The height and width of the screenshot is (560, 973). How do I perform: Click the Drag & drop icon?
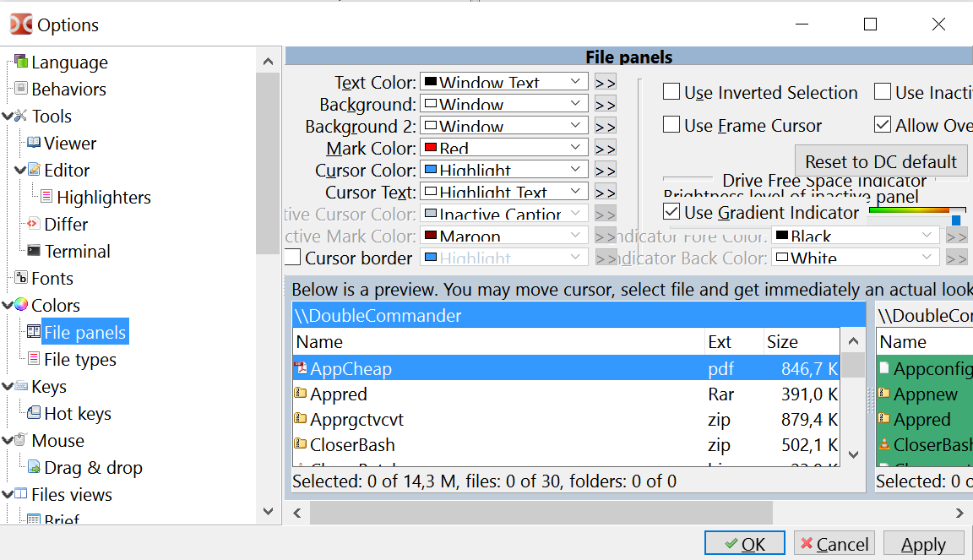point(34,468)
